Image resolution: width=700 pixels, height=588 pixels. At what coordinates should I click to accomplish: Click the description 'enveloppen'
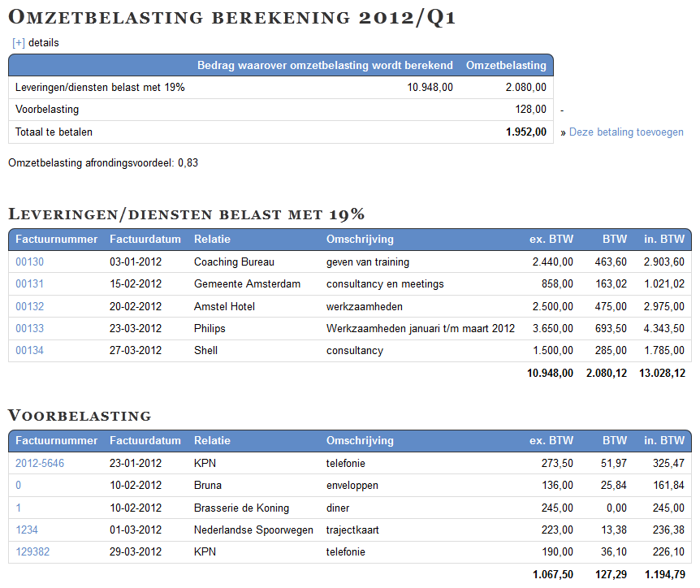(352, 486)
